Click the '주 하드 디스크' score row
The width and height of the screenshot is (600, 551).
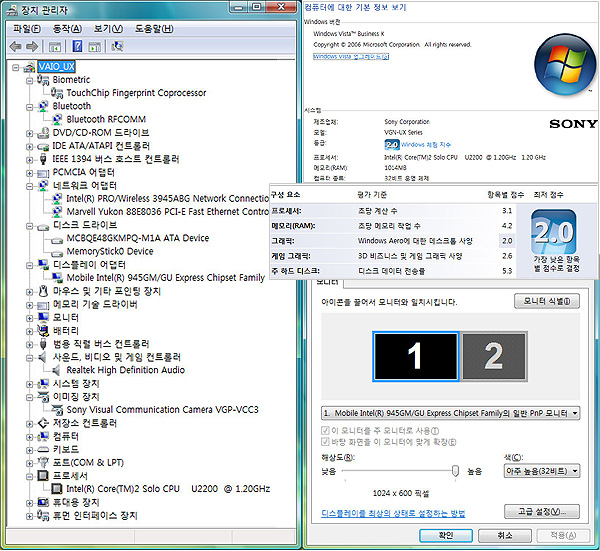point(392,271)
